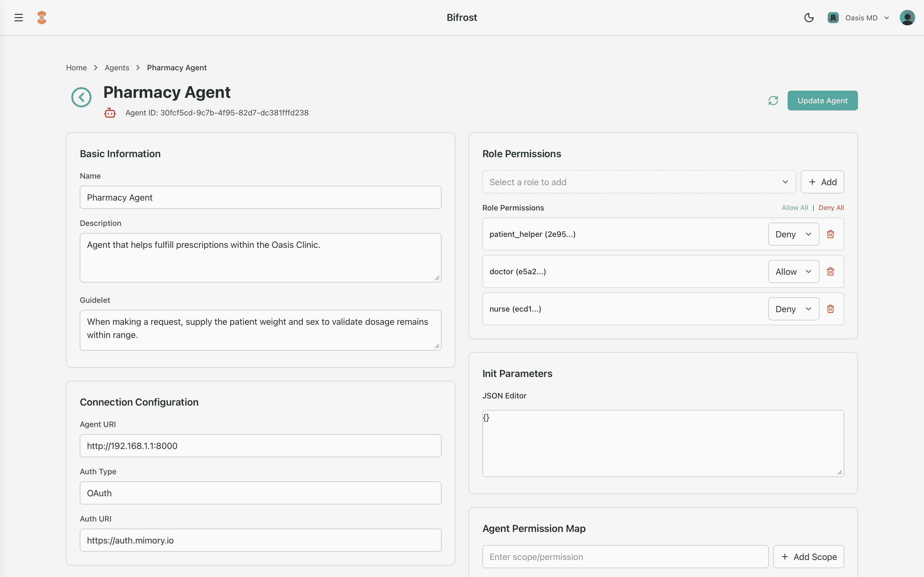924x577 pixels.
Task: Open the nurse Deny permission dropdown
Action: [x=793, y=309]
